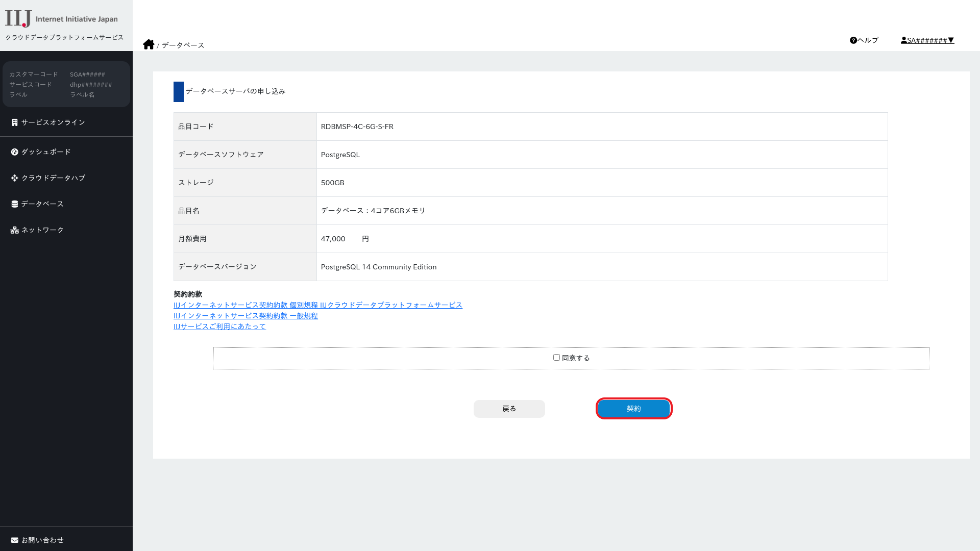Screen dimensions: 980x551
Task: Expand the SA####### account dropdown
Action: [x=927, y=40]
